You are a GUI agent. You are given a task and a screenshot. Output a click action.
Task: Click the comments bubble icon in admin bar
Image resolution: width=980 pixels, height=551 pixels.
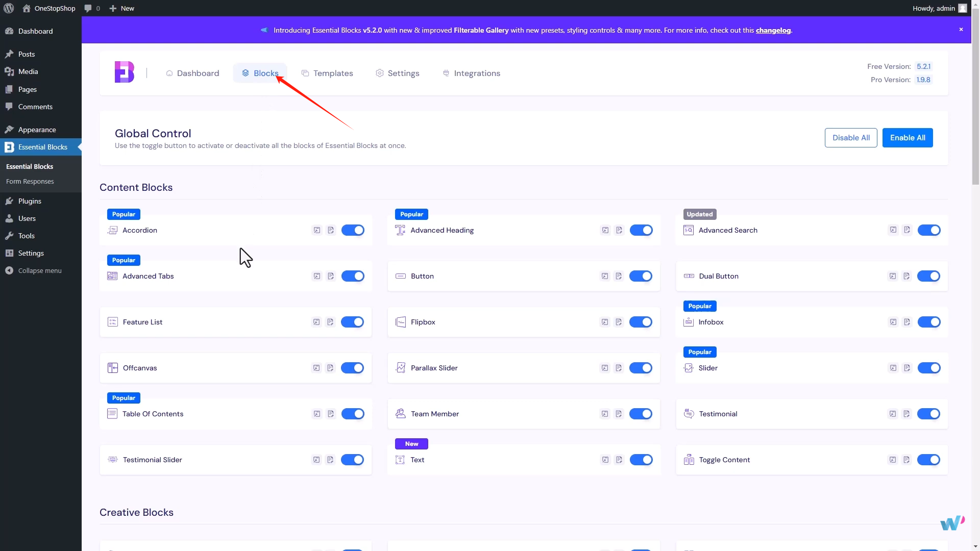[x=87, y=8]
